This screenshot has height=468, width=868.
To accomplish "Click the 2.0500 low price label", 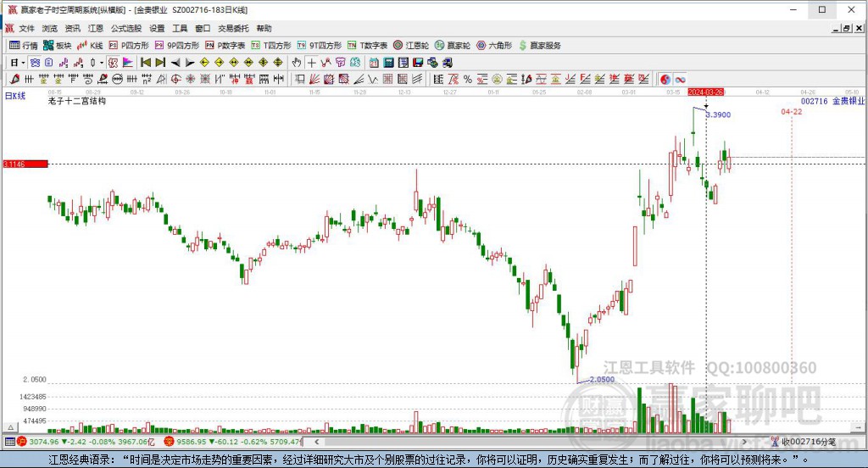I will coord(603,379).
